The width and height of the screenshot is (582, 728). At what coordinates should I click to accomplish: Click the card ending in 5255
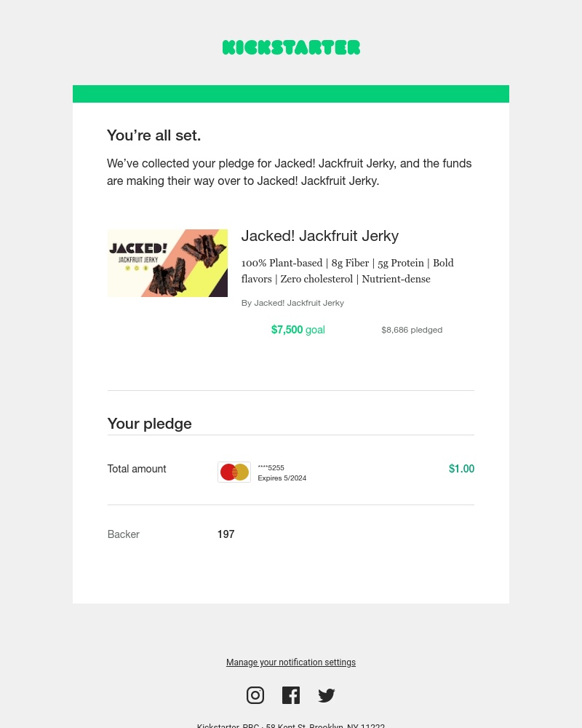[x=271, y=467]
